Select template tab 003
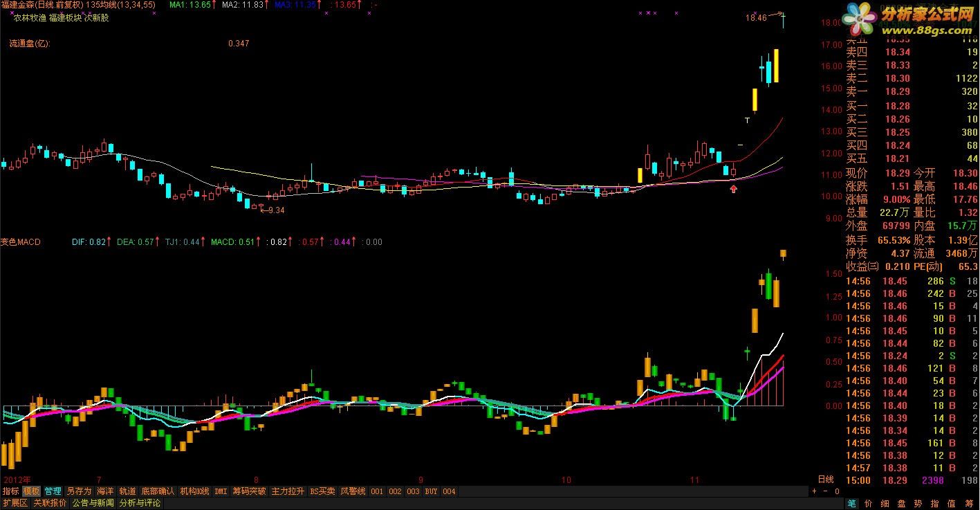The width and height of the screenshot is (980, 510). pyautogui.click(x=413, y=491)
